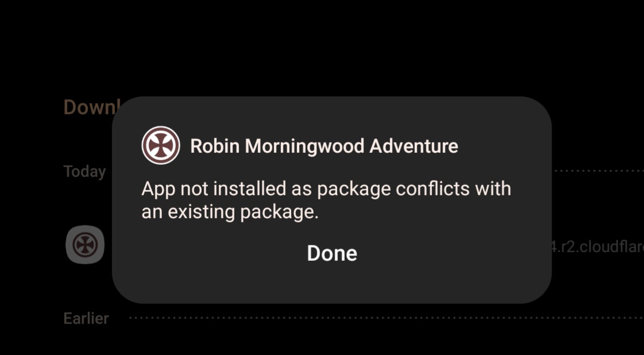Click empty dialog space beneath Done
The width and height of the screenshot is (644, 355).
[x=332, y=284]
